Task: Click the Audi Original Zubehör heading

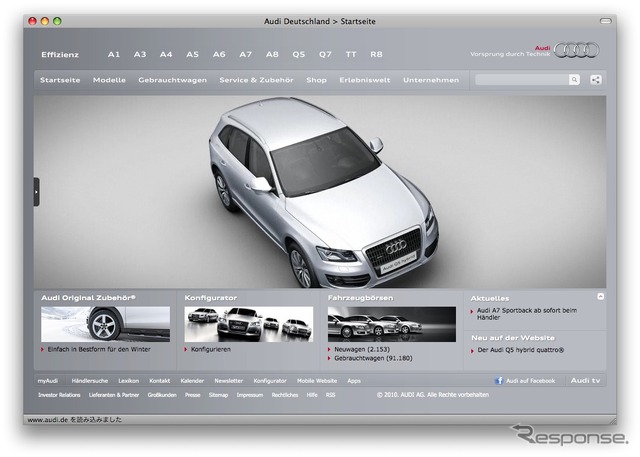Action: click(x=88, y=298)
